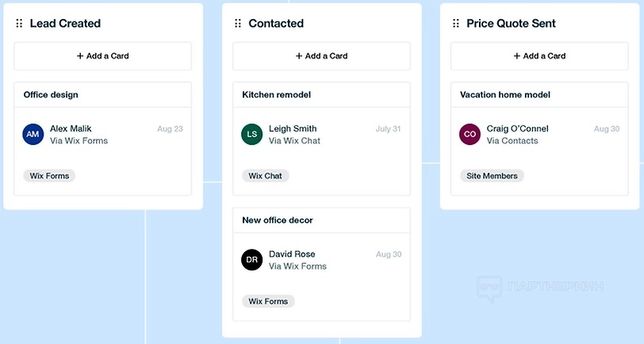Click drag handle icon beside Price Quote Sent
The height and width of the screenshot is (344, 644).
456,24
